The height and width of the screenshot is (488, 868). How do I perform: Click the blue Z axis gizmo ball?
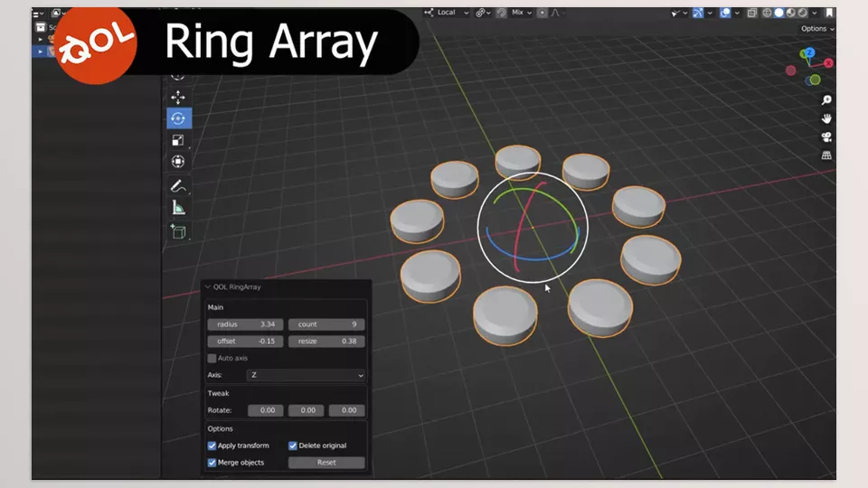pyautogui.click(x=808, y=53)
